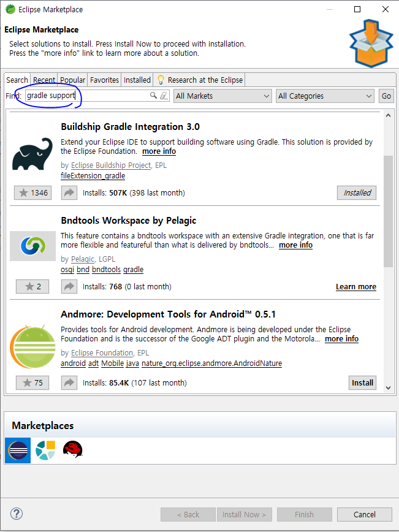Click the search magnifier icon in Find field

(x=153, y=96)
